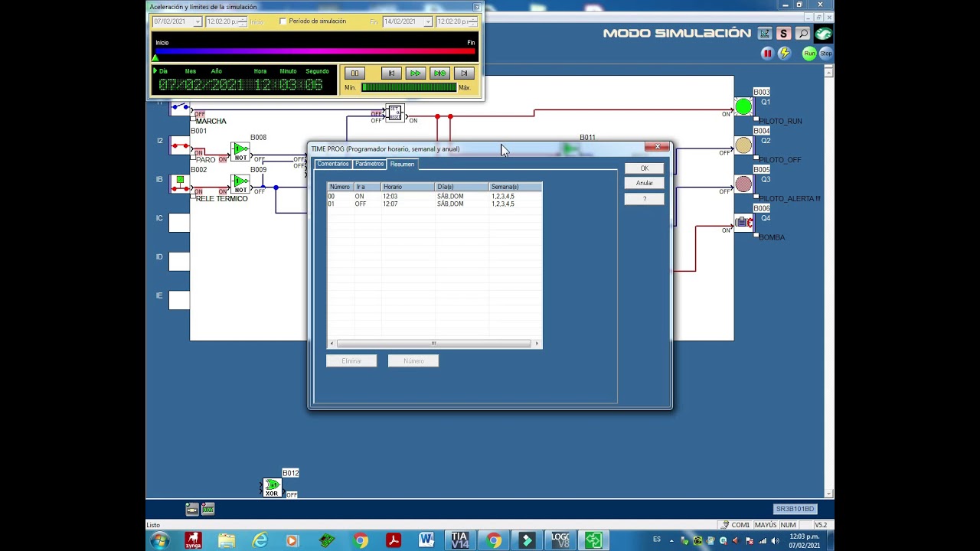This screenshot has width=980, height=551.
Task: Click the Schneider logo icon
Action: click(823, 34)
